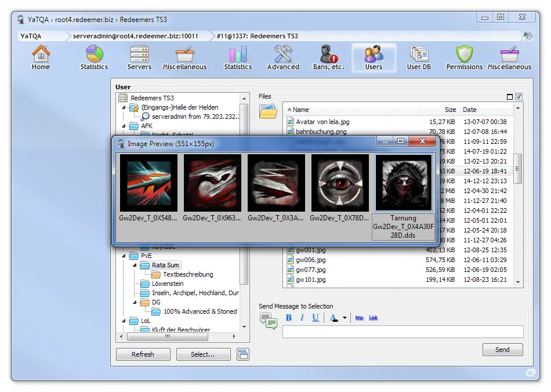The image size is (551, 392).
Task: Open the User DB icon
Action: [419, 58]
